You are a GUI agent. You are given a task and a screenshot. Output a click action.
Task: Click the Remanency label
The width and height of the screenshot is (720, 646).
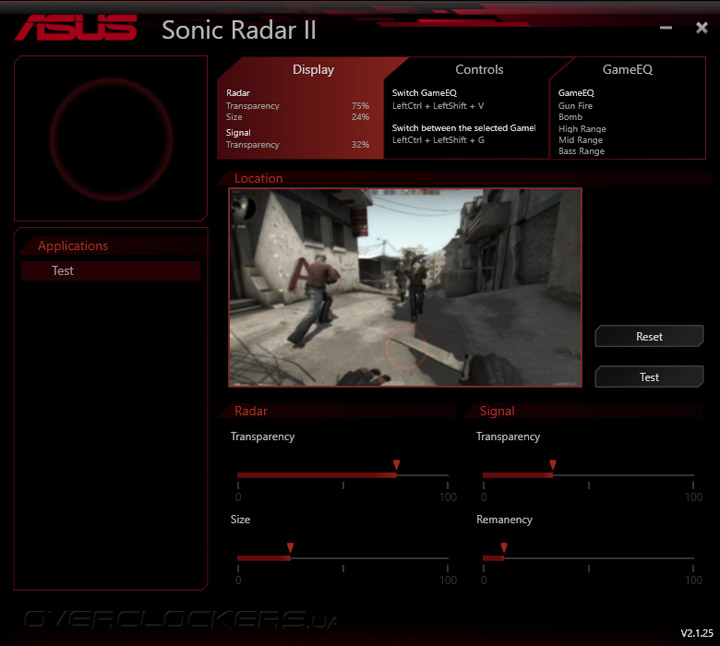504,519
